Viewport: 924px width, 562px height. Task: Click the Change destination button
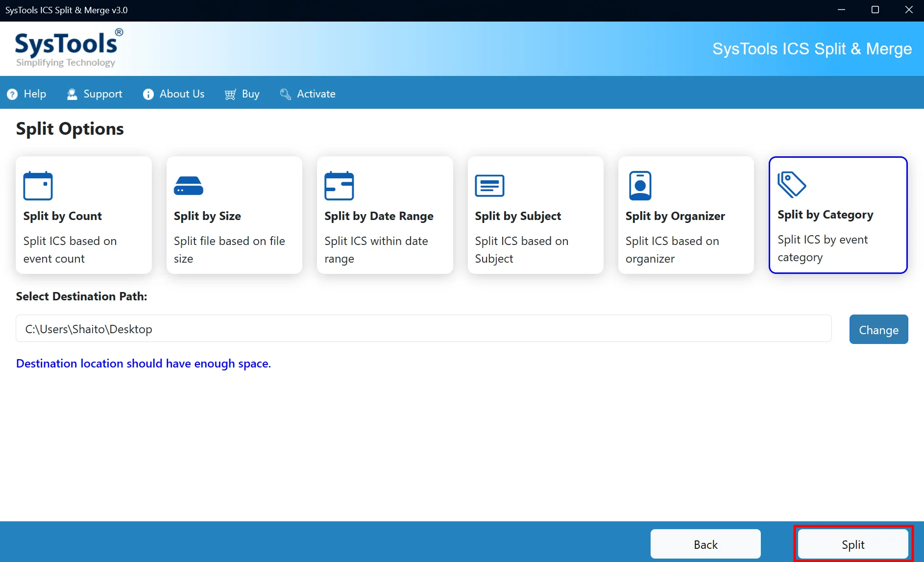pyautogui.click(x=878, y=329)
